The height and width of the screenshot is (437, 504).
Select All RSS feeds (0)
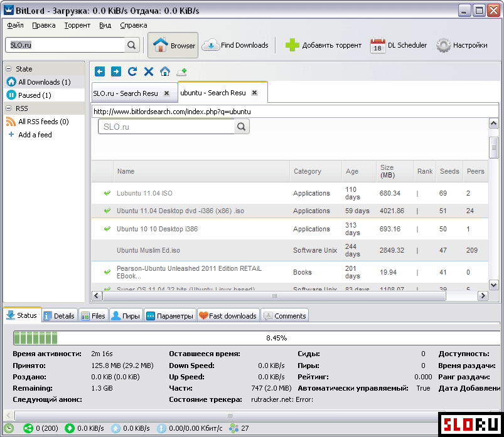tap(45, 122)
